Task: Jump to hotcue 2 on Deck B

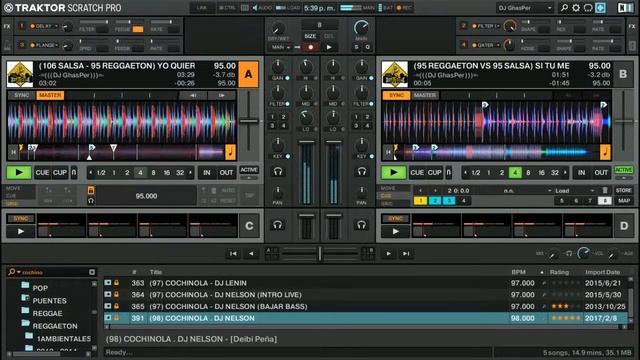Action: pyautogui.click(x=435, y=200)
